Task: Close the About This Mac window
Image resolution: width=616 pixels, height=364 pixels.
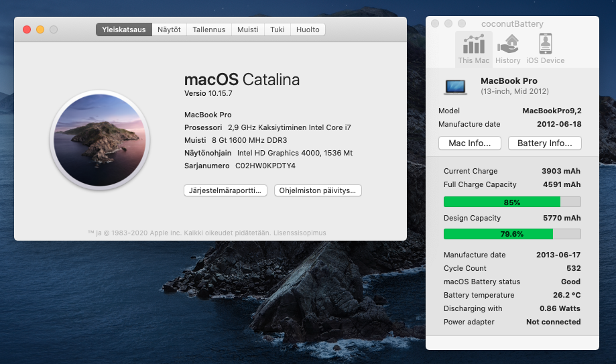Action: pyautogui.click(x=27, y=29)
